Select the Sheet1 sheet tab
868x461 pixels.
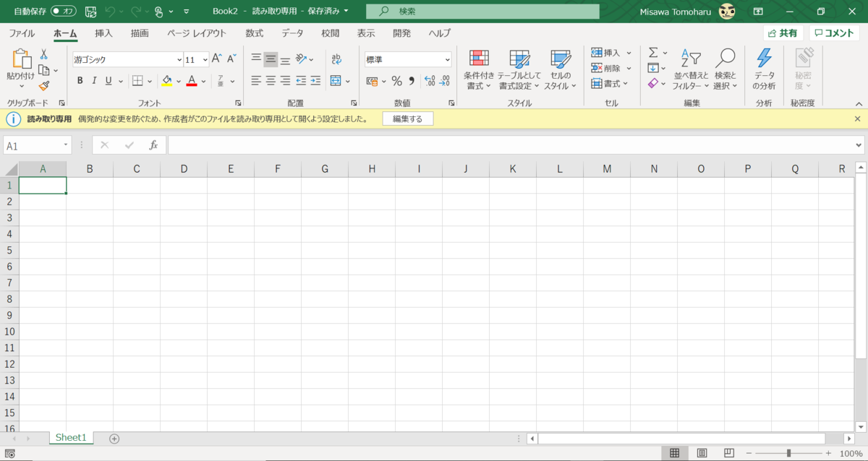pyautogui.click(x=71, y=438)
